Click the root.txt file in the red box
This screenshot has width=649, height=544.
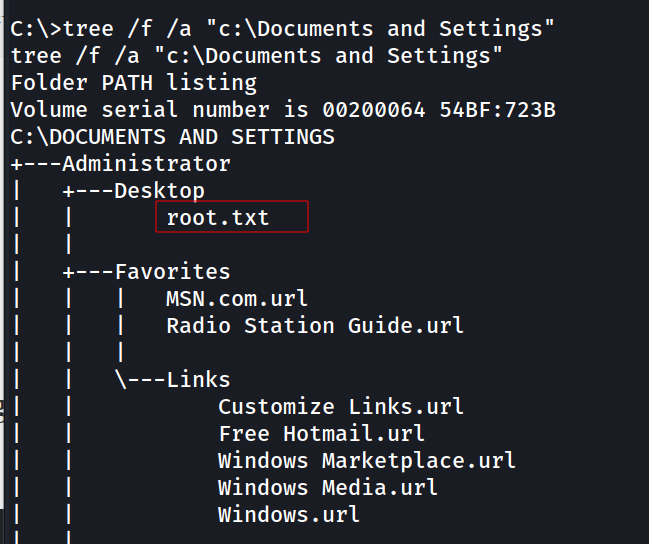tap(218, 217)
